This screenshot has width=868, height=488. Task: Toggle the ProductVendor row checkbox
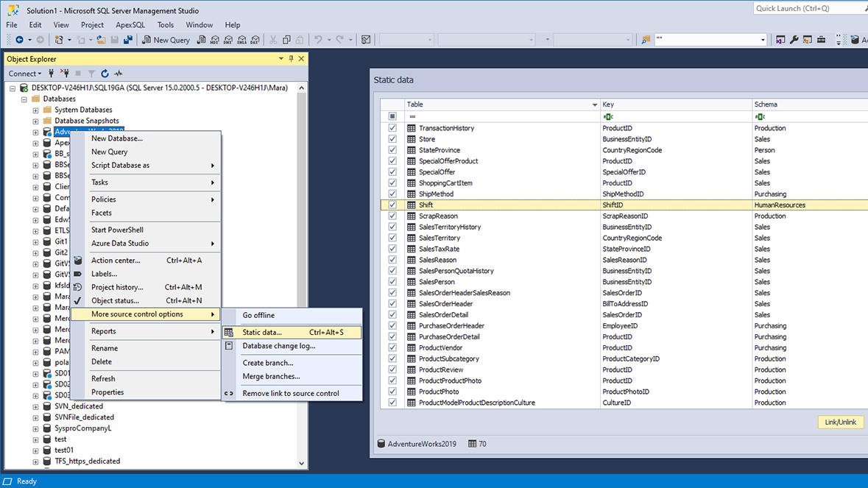click(392, 347)
